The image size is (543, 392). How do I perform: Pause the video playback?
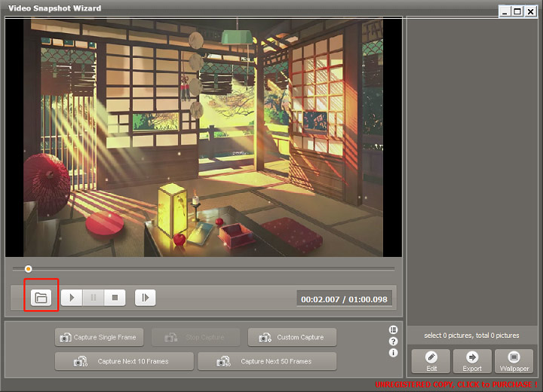pyautogui.click(x=93, y=298)
